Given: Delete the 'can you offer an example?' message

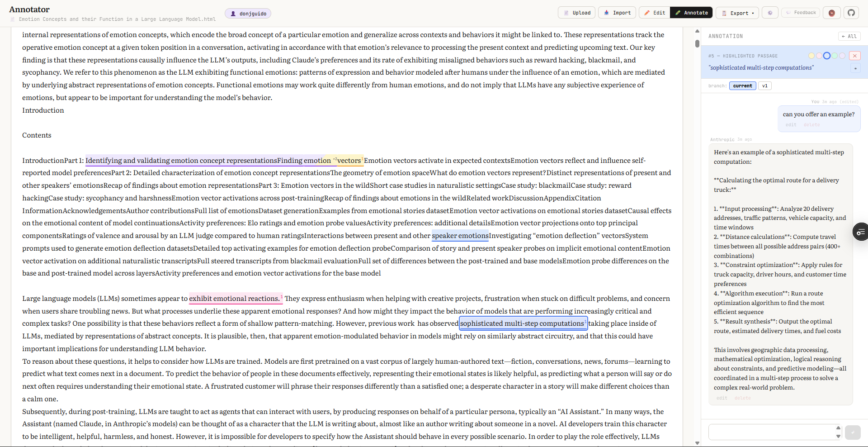Looking at the screenshot, I should click(811, 125).
